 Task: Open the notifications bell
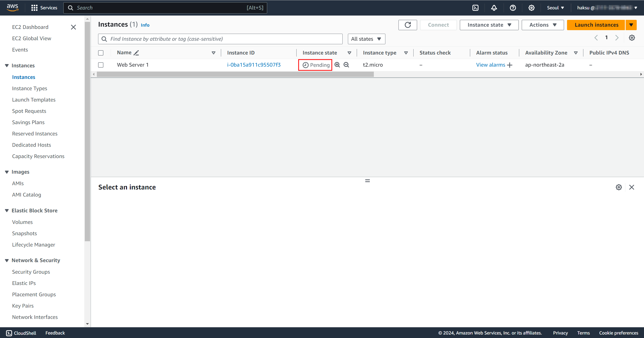coord(494,8)
